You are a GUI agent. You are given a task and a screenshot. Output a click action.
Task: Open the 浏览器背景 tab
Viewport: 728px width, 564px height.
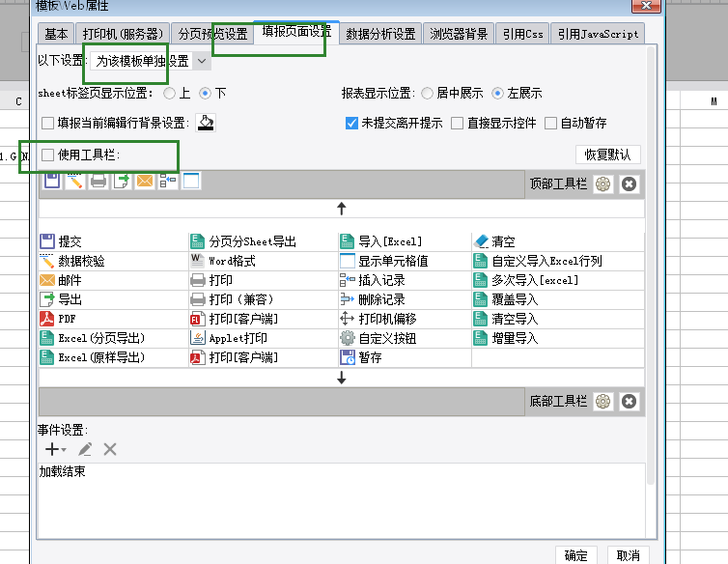click(459, 34)
